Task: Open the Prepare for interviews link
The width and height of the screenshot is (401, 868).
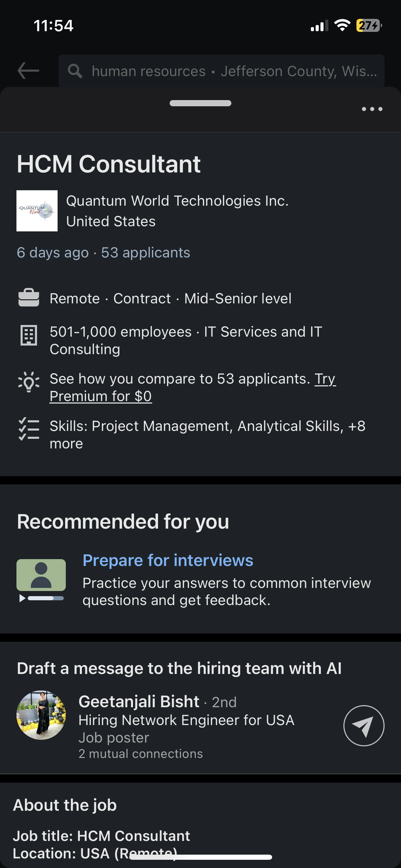Action: pyautogui.click(x=168, y=560)
